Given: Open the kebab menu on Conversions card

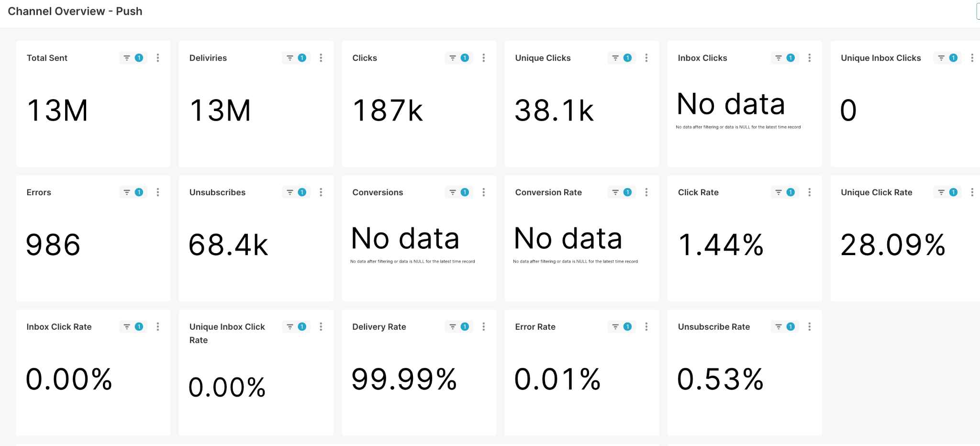Looking at the screenshot, I should tap(484, 192).
